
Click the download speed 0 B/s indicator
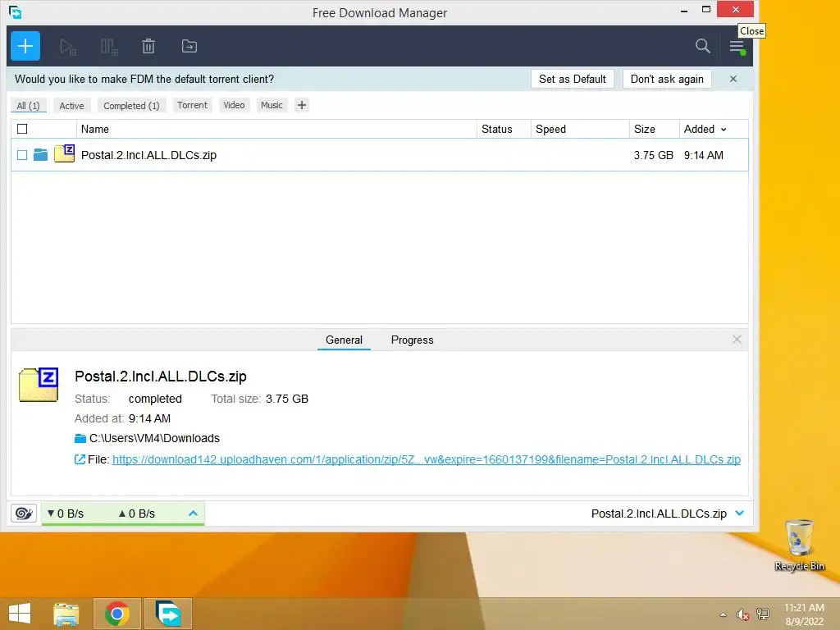66,514
